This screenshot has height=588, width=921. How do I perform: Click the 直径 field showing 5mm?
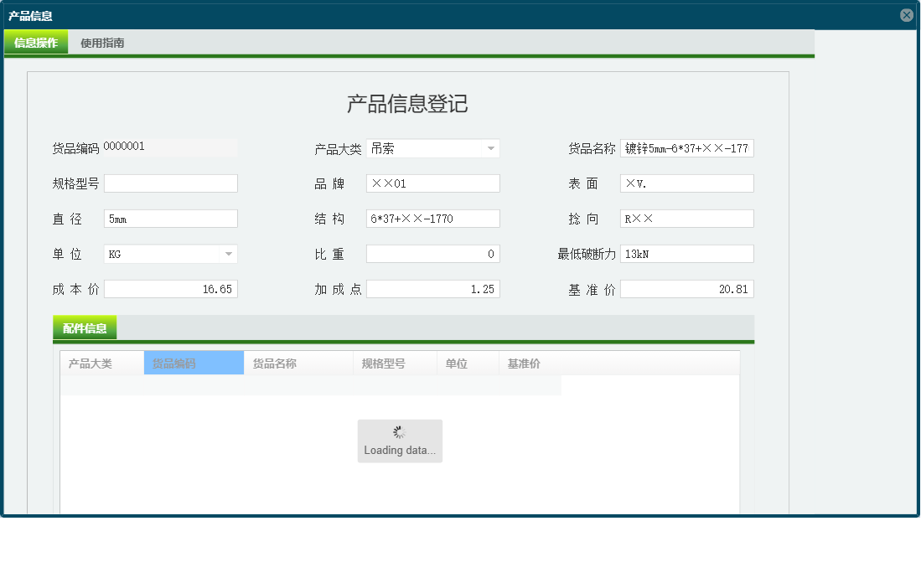[x=171, y=218]
